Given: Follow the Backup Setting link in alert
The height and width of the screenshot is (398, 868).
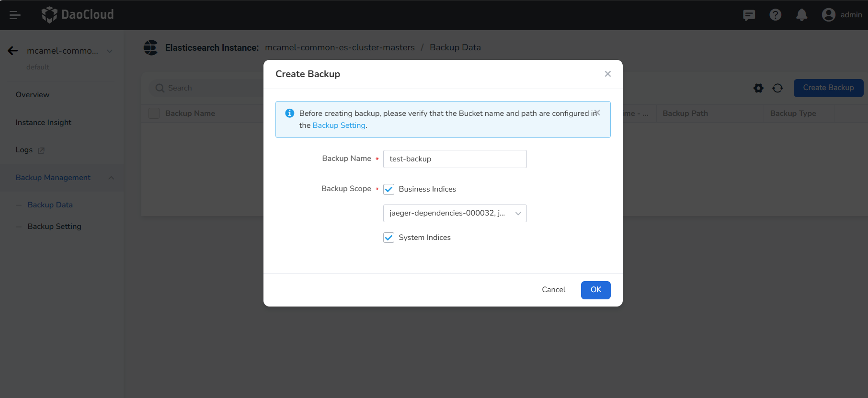Looking at the screenshot, I should [339, 125].
